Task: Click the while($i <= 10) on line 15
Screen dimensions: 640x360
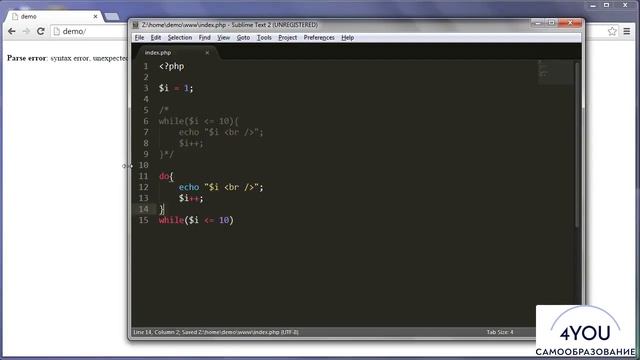Action: pos(196,220)
